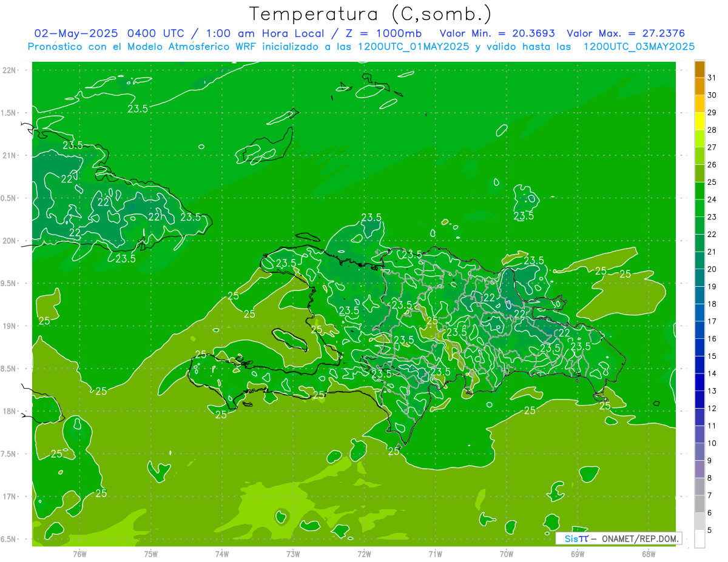728x562 pixels.
Task: Click the valid-until time '1200UTC_03MAY2025'
Action: (639, 47)
